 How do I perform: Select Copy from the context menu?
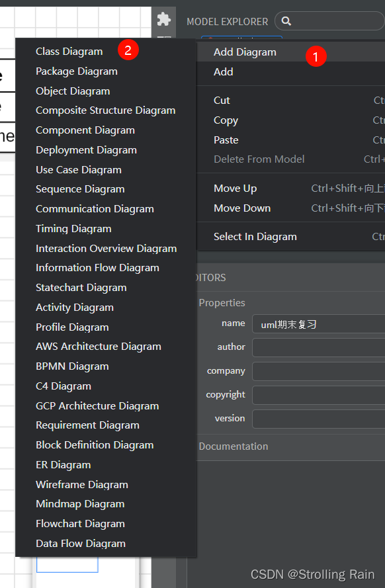click(x=226, y=120)
